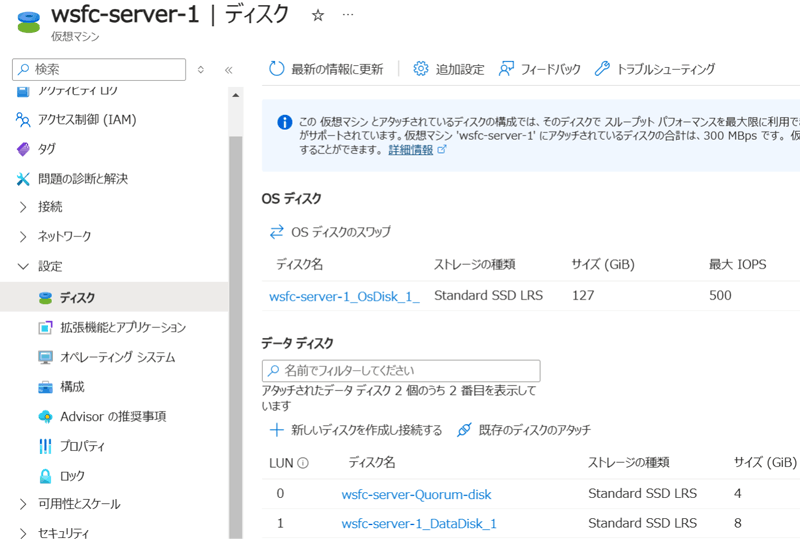Expand the 可用性とスケール section
This screenshot has width=800, height=539.
pos(69,504)
